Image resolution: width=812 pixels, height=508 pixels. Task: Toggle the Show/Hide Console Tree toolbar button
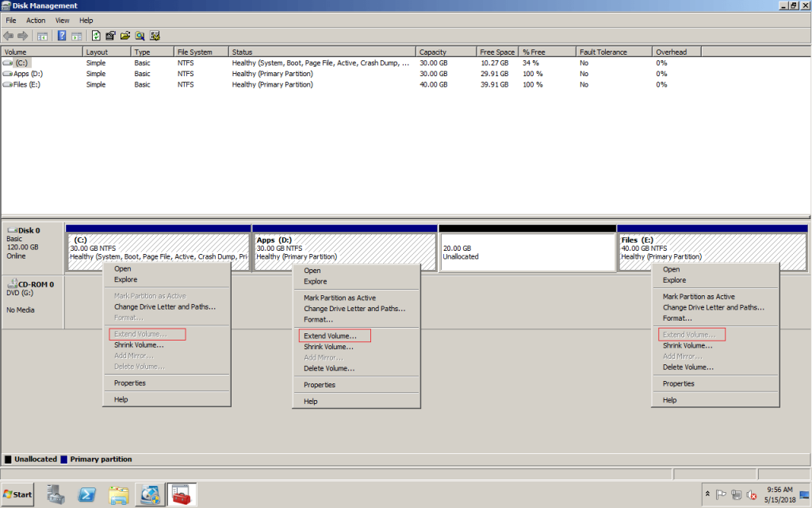click(41, 35)
